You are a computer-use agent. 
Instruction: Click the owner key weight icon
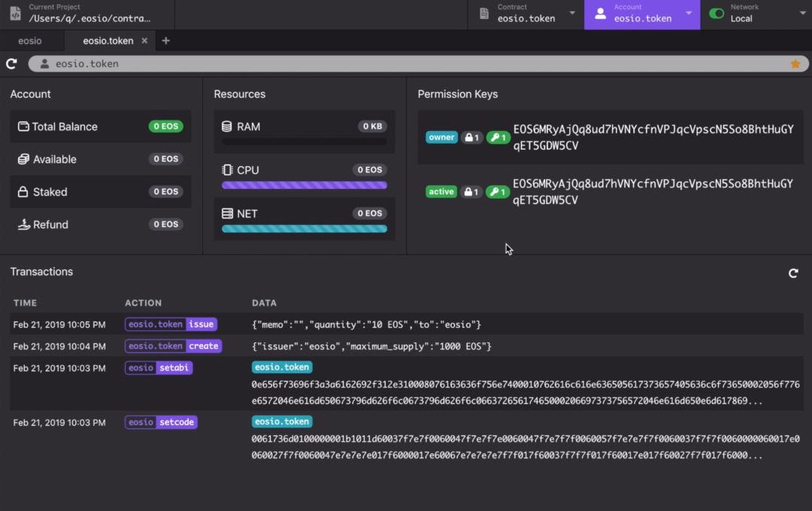click(498, 137)
